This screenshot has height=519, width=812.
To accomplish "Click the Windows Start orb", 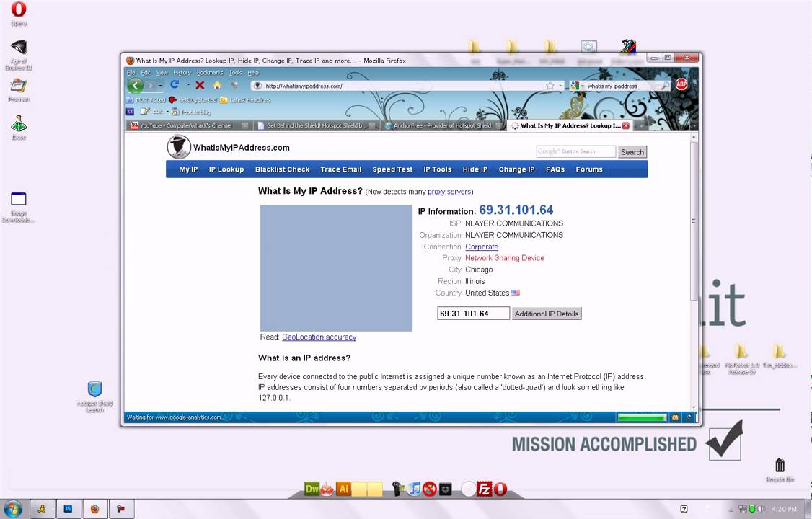I will tap(13, 509).
